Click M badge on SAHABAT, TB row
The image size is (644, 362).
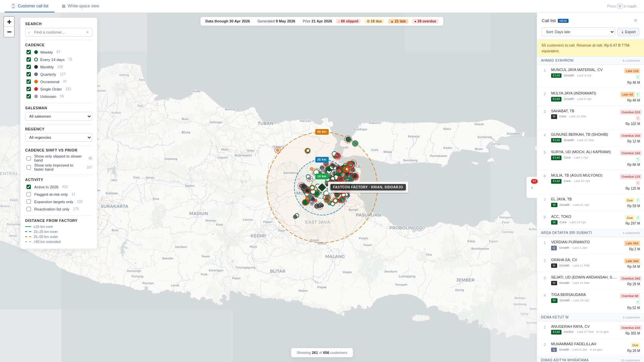coord(554,117)
